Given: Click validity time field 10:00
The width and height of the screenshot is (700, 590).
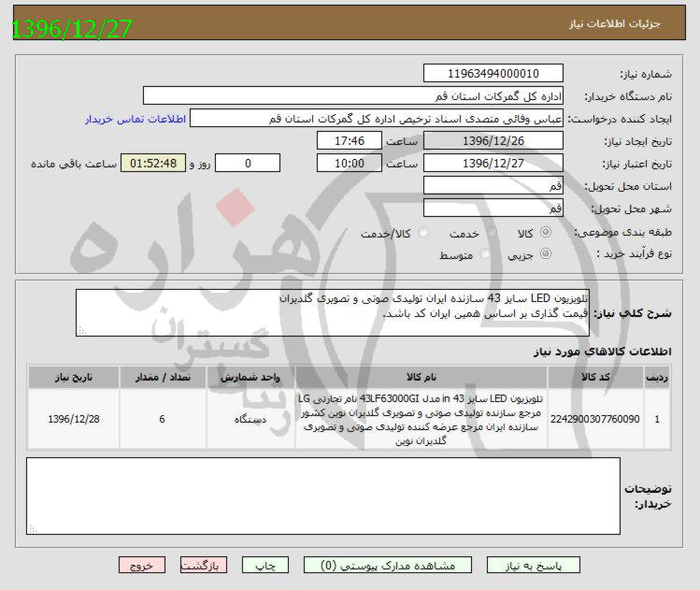Looking at the screenshot, I should 350,163.
